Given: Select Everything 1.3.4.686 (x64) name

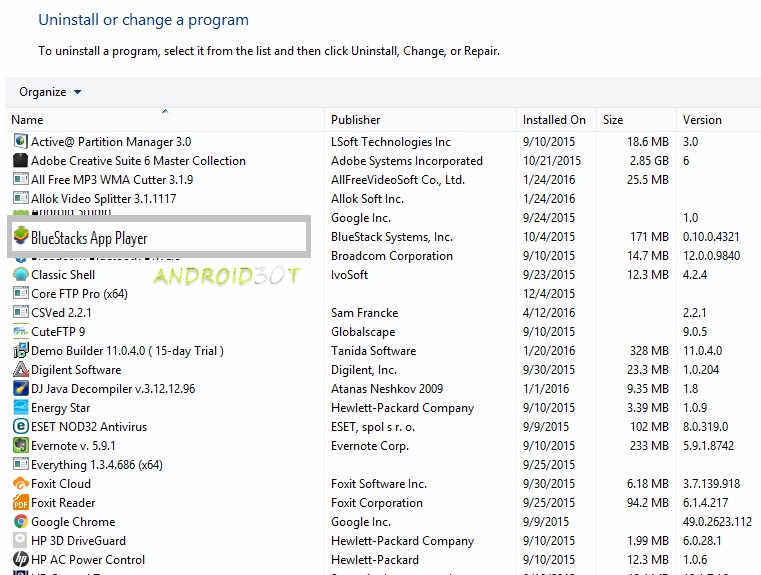Looking at the screenshot, I should (97, 464).
